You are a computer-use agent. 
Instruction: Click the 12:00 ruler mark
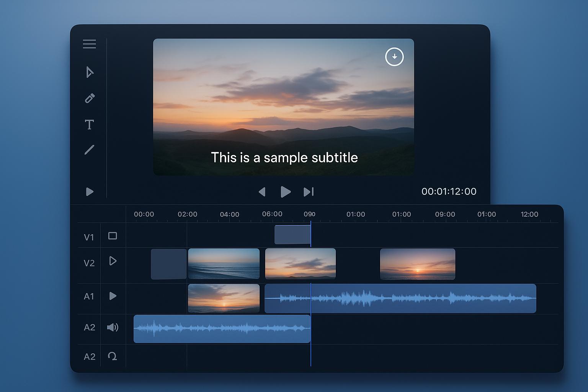pos(529,214)
